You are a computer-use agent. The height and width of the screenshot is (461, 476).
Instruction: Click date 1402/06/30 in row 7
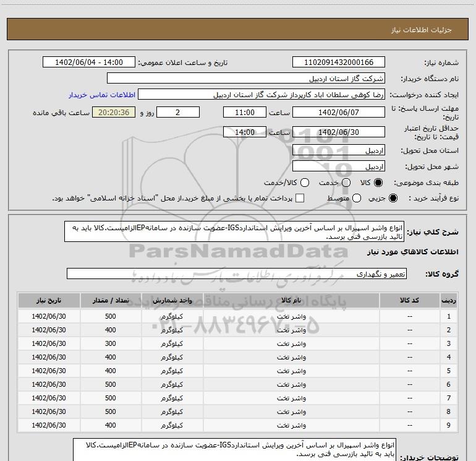click(x=49, y=398)
